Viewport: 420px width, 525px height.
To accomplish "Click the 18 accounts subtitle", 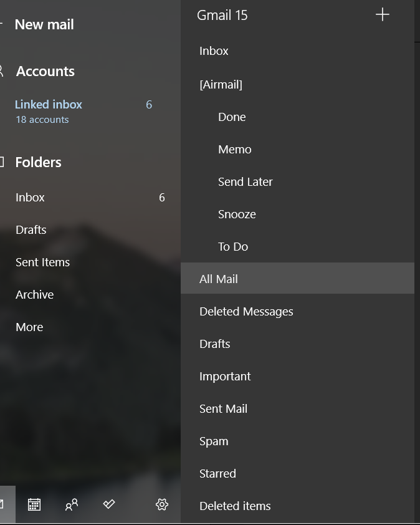I will [42, 120].
